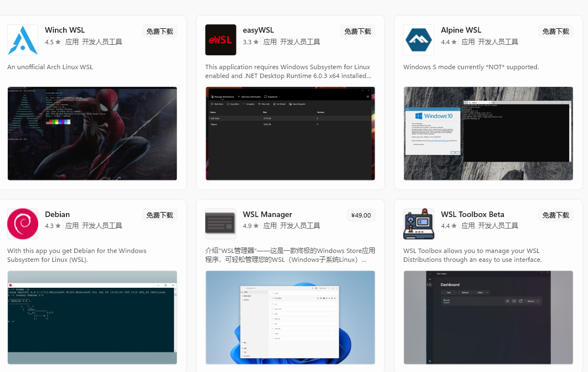View the Alpine WSL Windows 10 screenshot
The image size is (588, 372).
click(488, 133)
